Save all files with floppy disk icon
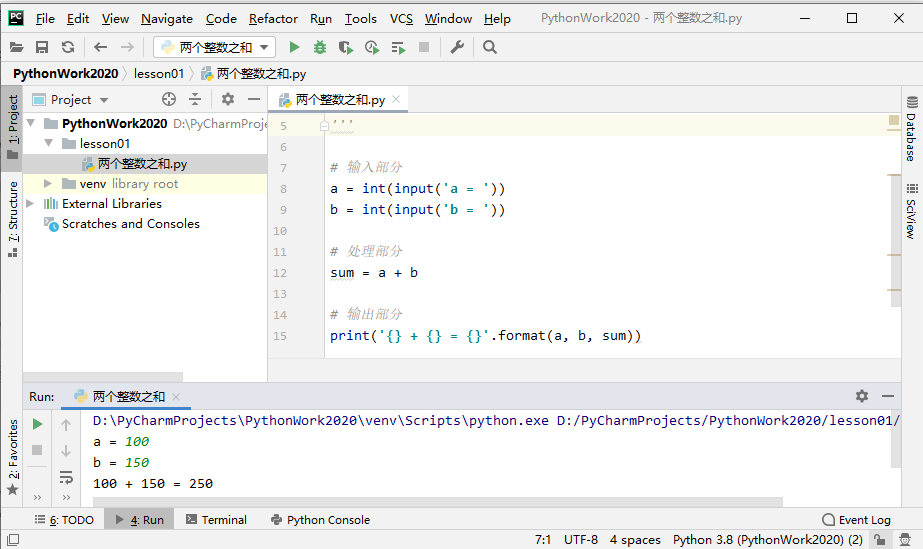The height and width of the screenshot is (549, 923). point(42,47)
